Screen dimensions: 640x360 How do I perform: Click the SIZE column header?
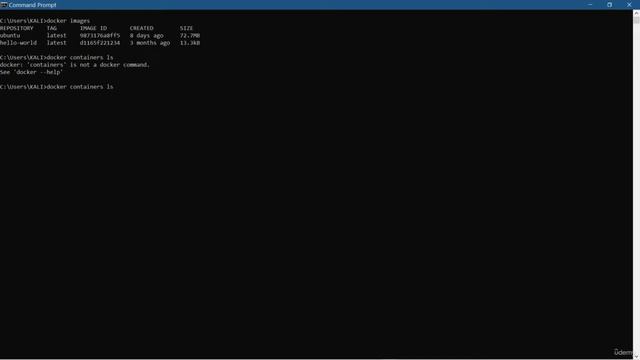(x=187, y=28)
